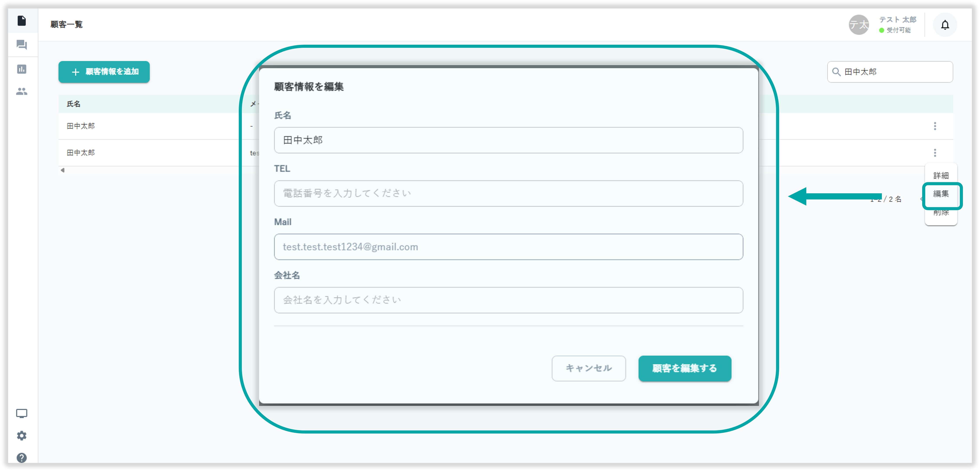This screenshot has height=471, width=980.
Task: Open the chat messages sidebar icon
Action: pos(22,45)
